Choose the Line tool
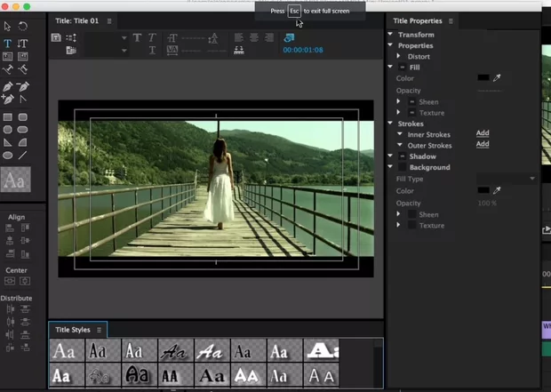 [23, 155]
